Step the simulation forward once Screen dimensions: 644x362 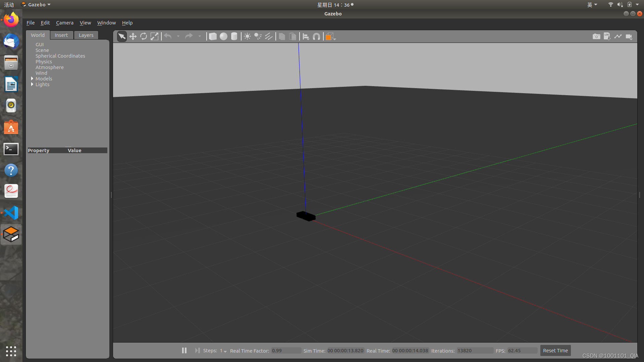(197, 350)
